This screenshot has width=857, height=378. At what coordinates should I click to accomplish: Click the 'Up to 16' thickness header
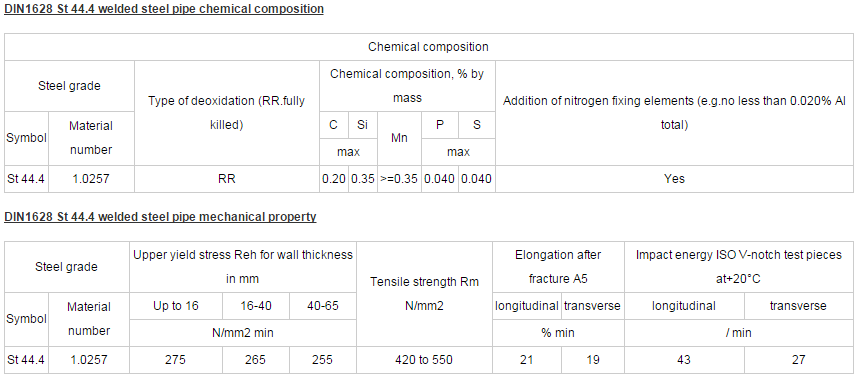pyautogui.click(x=176, y=306)
